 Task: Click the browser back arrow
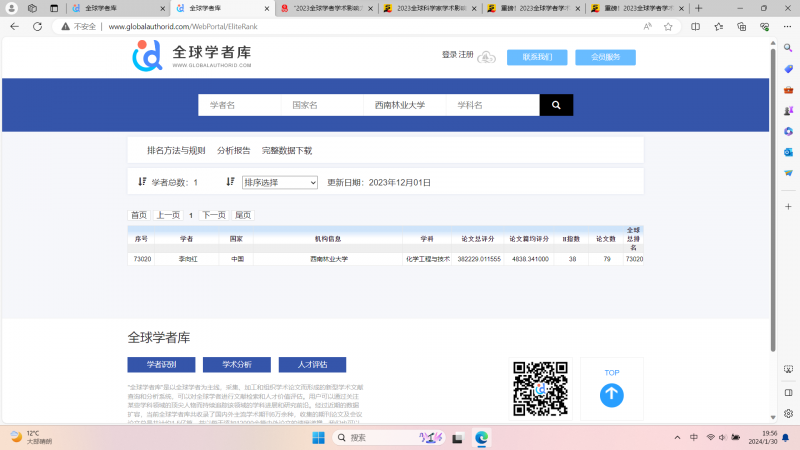pos(14,27)
